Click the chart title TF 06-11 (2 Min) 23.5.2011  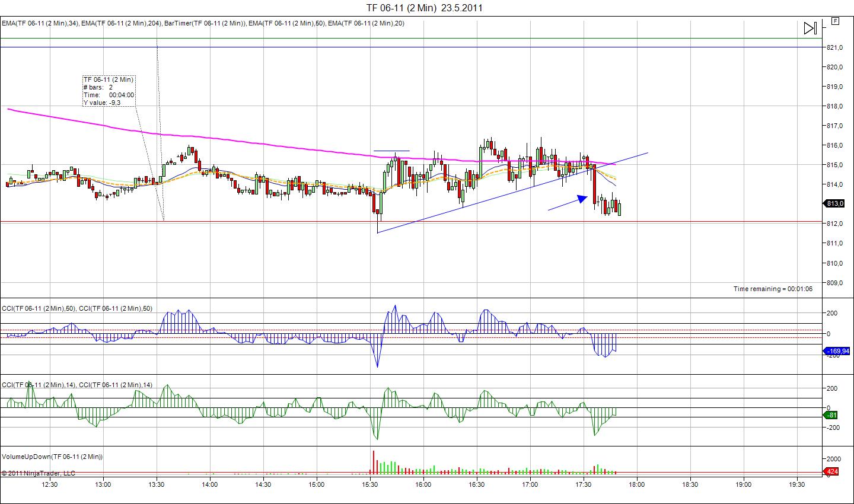coord(425,8)
